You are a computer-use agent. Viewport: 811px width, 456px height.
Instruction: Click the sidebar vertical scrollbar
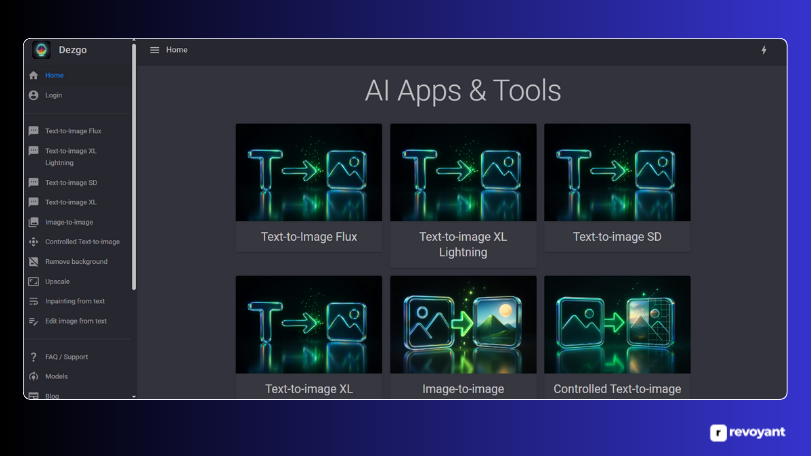point(134,166)
